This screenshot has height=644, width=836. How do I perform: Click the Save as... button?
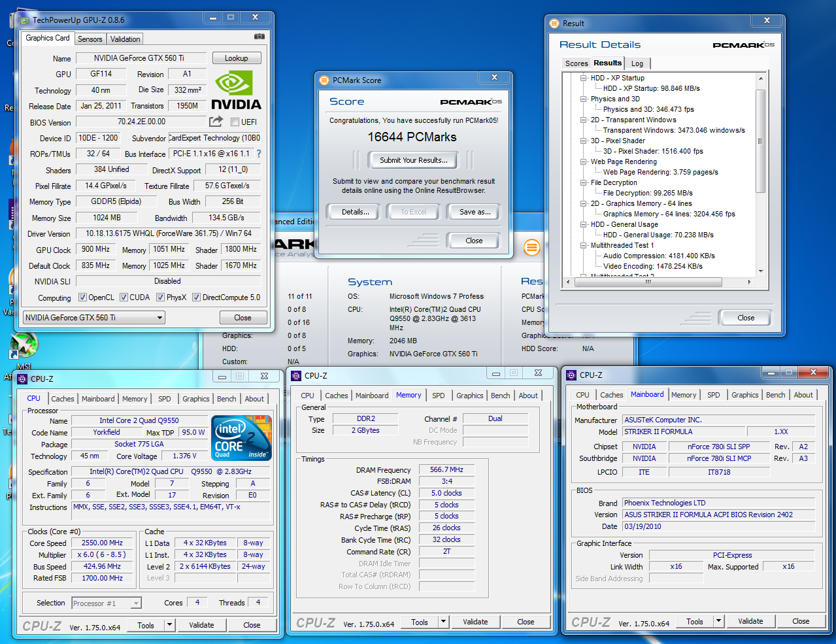point(475,212)
